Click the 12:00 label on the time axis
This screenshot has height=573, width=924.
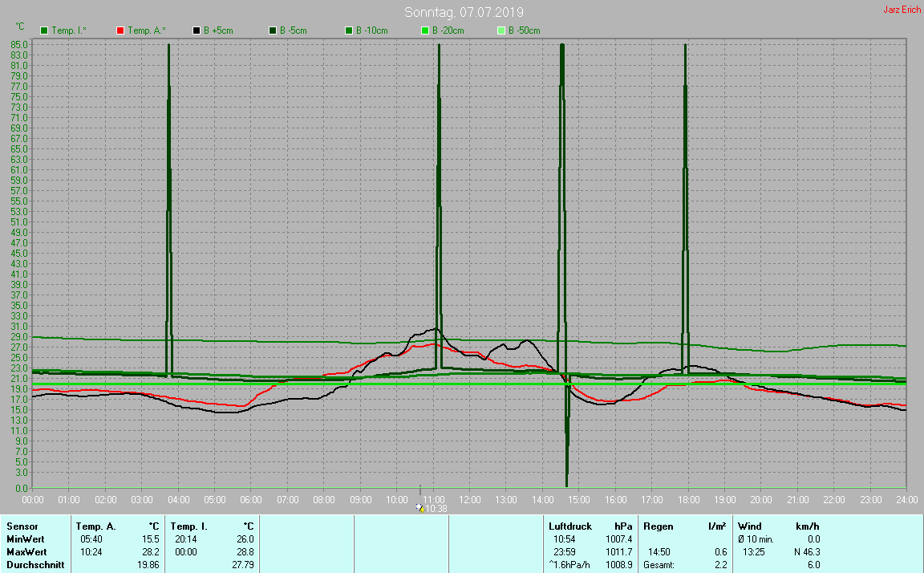point(469,500)
